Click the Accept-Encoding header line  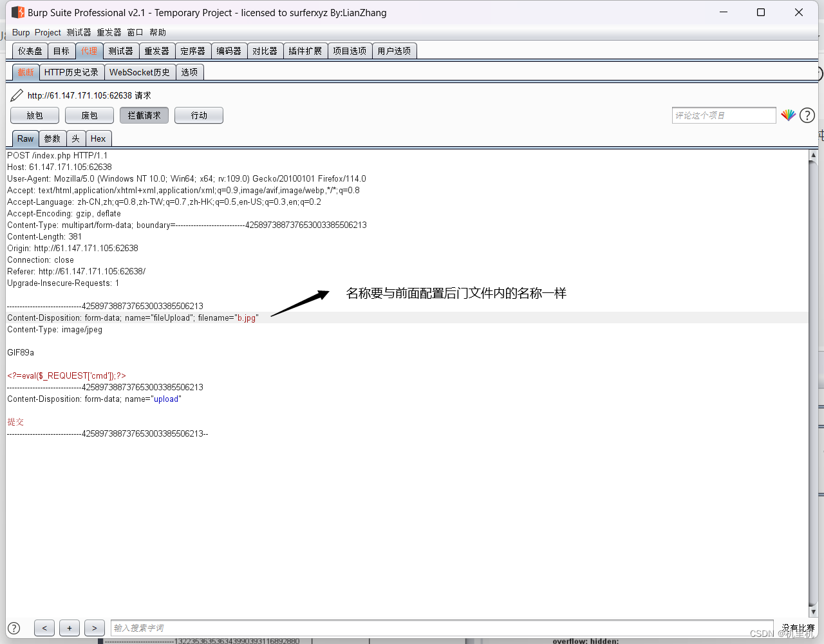click(x=64, y=213)
